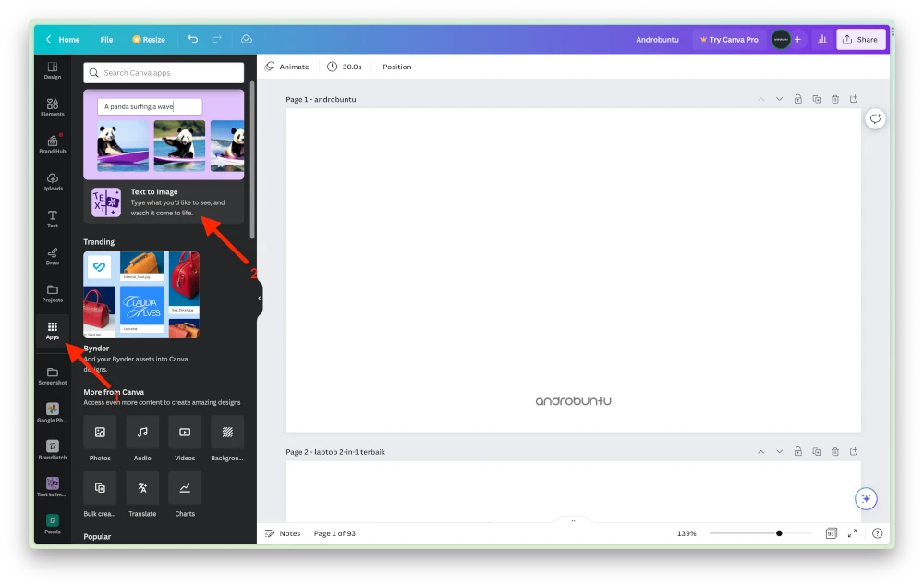Open the duration dropdown showing 30.0s
924x587 pixels.
coord(346,66)
